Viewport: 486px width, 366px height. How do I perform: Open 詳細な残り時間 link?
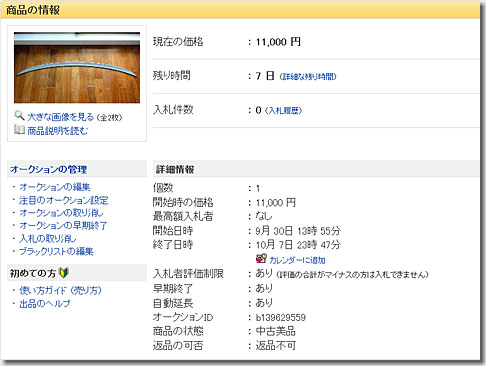coord(308,77)
